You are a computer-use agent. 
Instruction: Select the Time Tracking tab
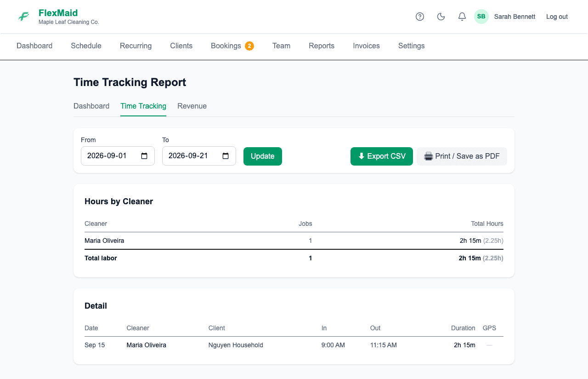(x=143, y=106)
